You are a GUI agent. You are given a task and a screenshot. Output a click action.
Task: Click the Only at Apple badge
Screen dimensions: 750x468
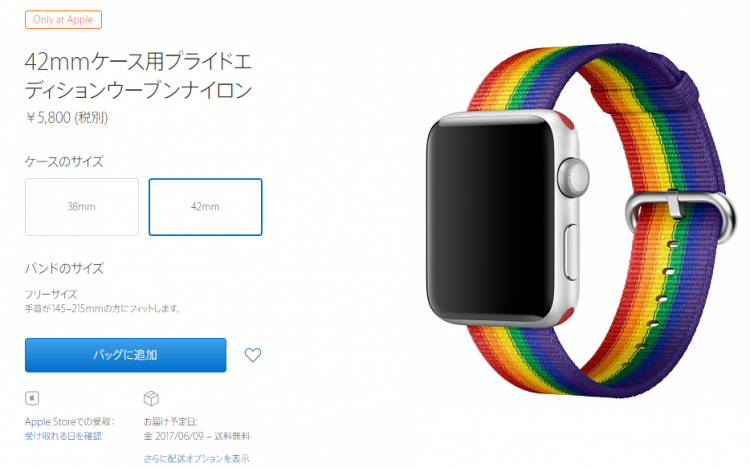(x=63, y=20)
